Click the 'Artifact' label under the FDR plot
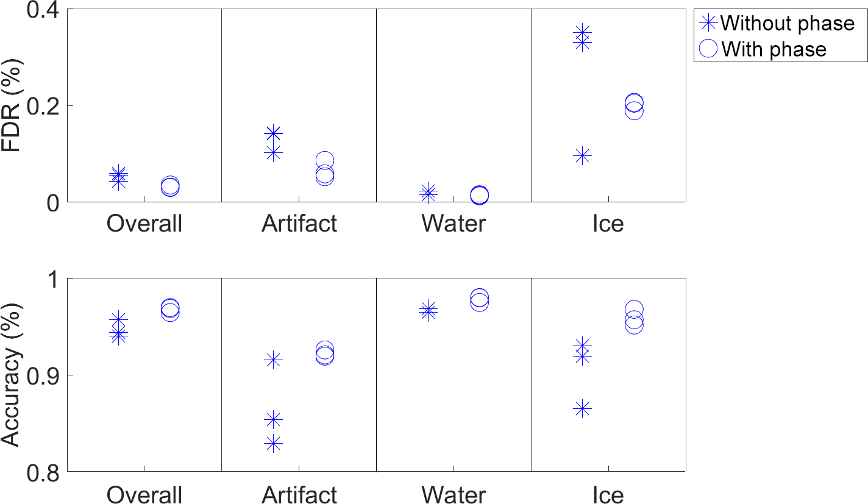This screenshot has height=504, width=868. 299,224
